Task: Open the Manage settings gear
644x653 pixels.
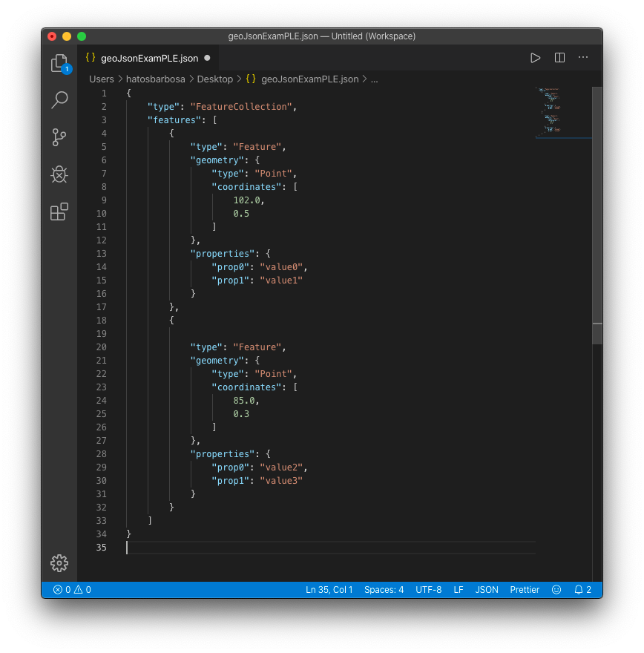Action: pyautogui.click(x=59, y=563)
